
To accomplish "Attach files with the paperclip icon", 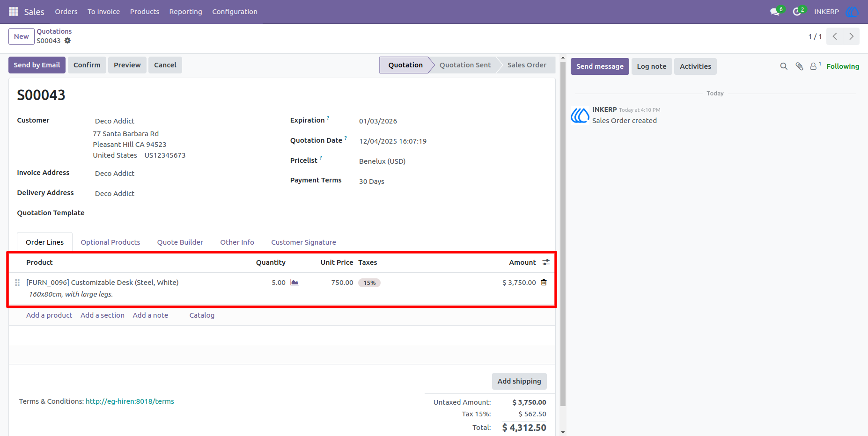I will pyautogui.click(x=799, y=66).
